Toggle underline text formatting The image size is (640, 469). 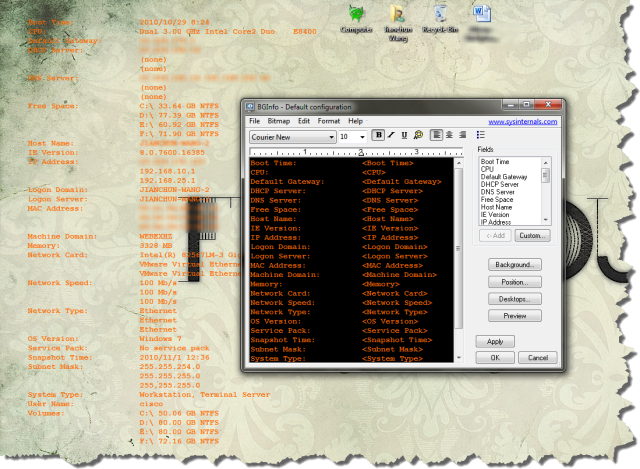(x=403, y=136)
